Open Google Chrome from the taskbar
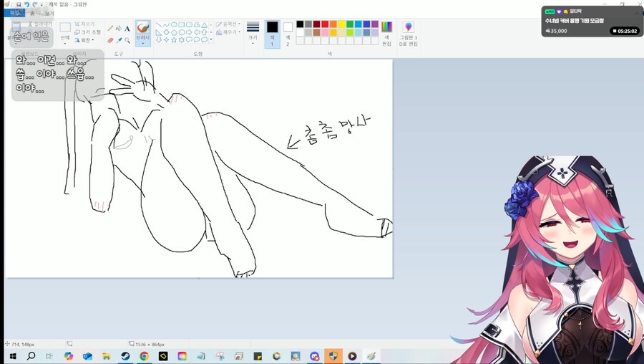 144,356
